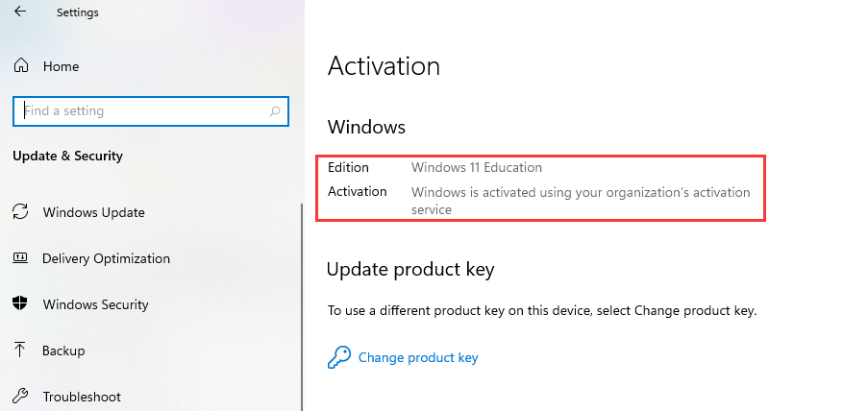Image resolution: width=868 pixels, height=411 pixels.
Task: Click the Windows Security shield icon
Action: tap(20, 304)
